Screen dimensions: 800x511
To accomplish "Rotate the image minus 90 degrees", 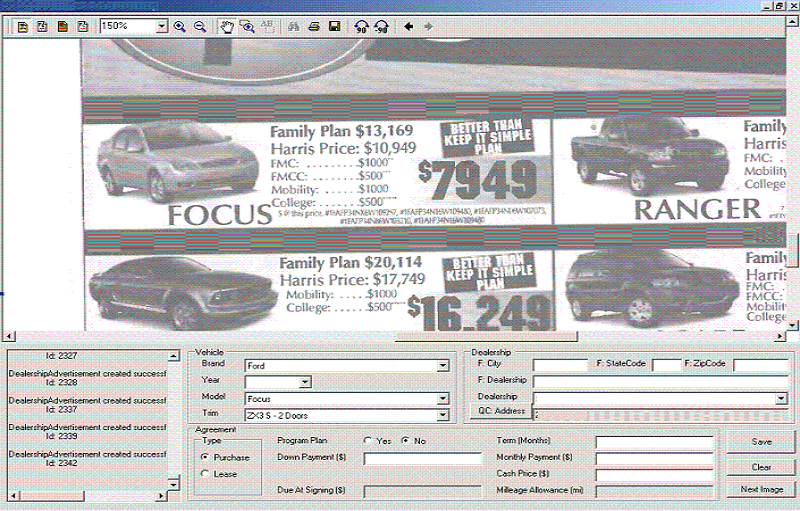I will (x=381, y=27).
